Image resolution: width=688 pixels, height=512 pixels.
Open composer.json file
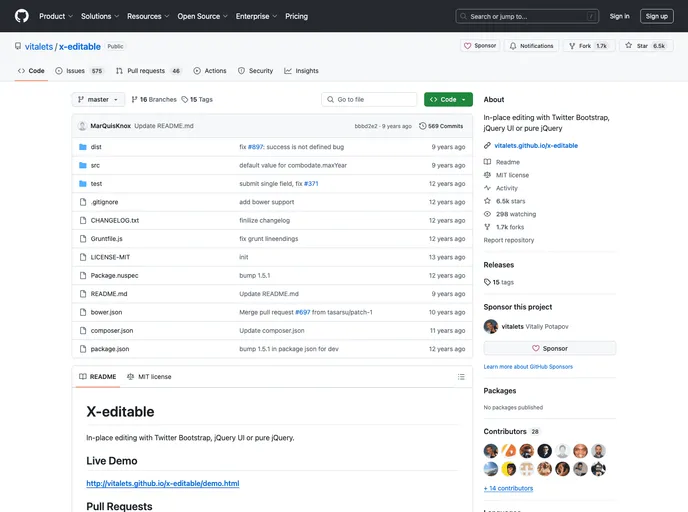coord(112,331)
